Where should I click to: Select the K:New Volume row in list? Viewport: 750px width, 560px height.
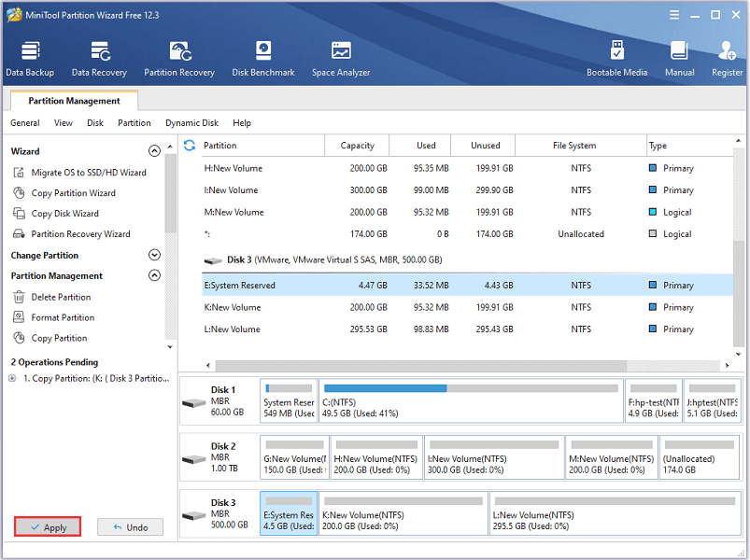[x=468, y=307]
